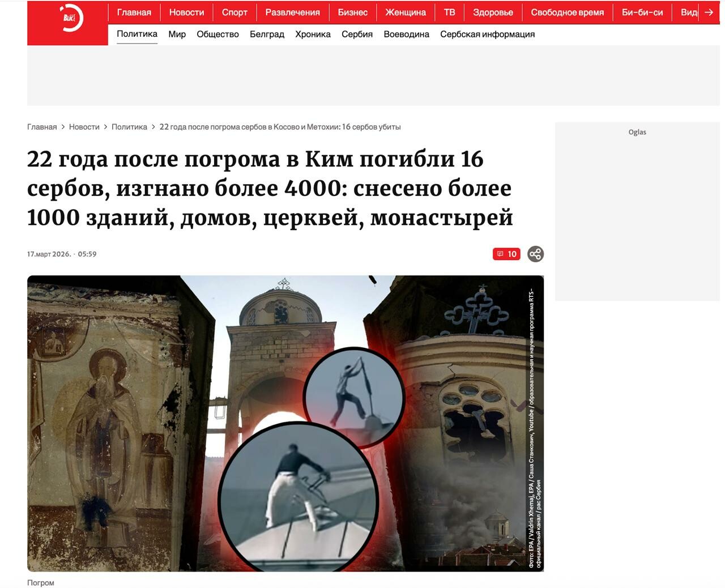Open the Главная main menu item
Screen dimensions: 725x588
click(x=134, y=12)
